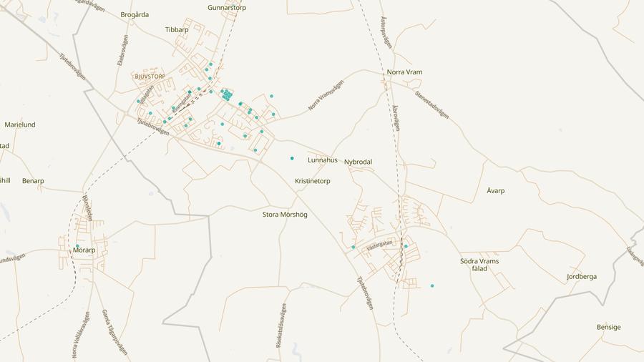The width and height of the screenshot is (644, 362).
Task: Click the marker at east end of Västergatan
Action: point(406,246)
